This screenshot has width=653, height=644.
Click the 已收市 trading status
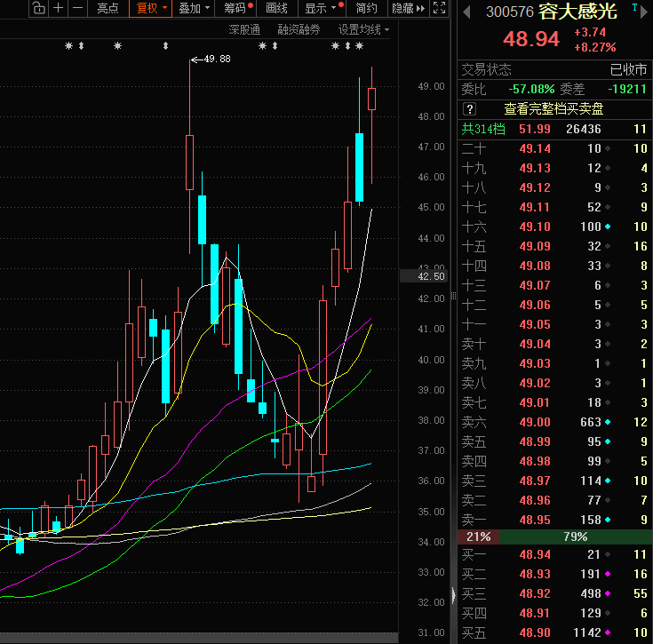tap(628, 69)
